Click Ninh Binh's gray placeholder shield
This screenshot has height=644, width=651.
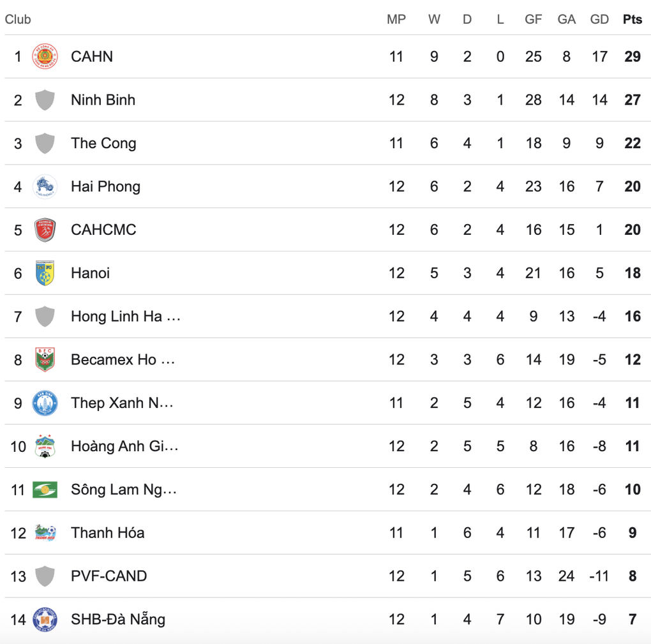click(45, 100)
